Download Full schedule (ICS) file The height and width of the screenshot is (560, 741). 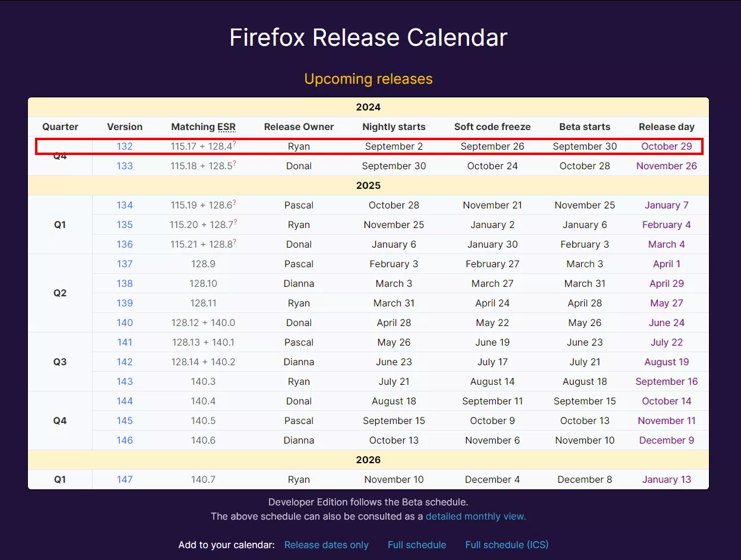(507, 545)
